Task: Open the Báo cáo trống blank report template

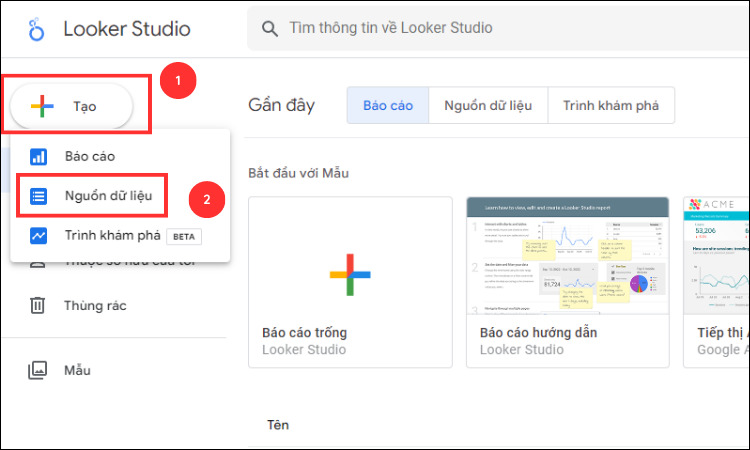Action: coord(350,282)
